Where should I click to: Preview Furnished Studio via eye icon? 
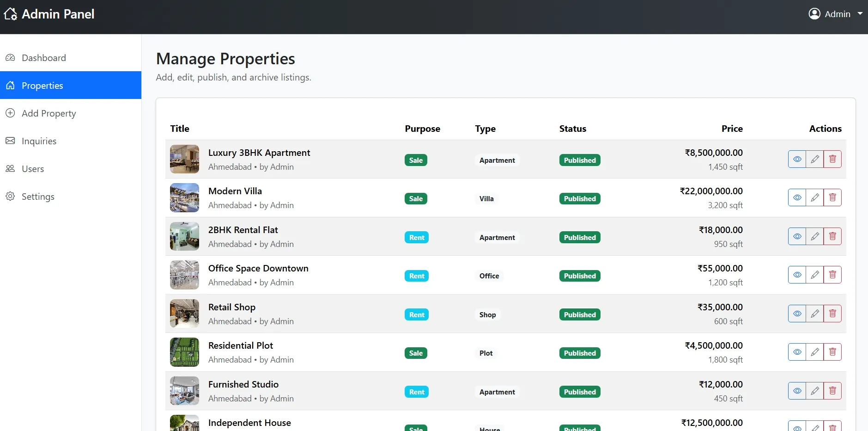[797, 390]
